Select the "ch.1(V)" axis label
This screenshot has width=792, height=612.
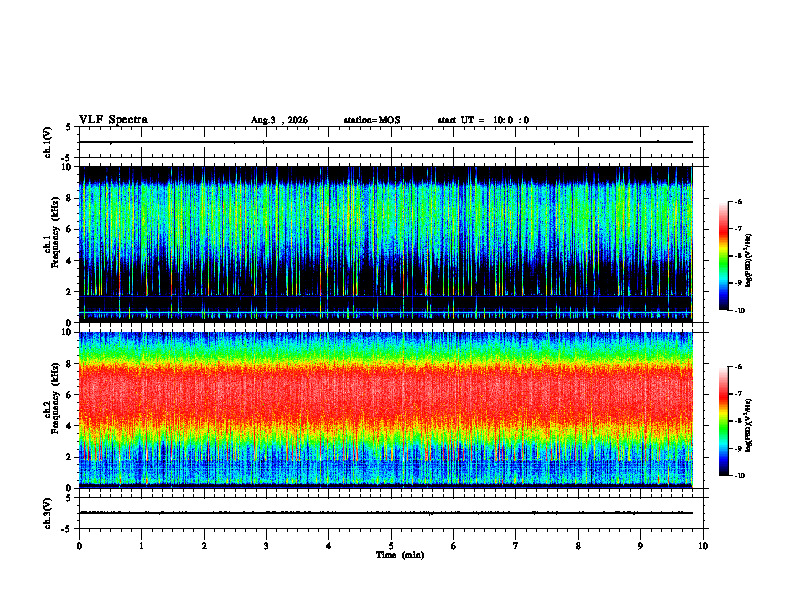(x=48, y=142)
